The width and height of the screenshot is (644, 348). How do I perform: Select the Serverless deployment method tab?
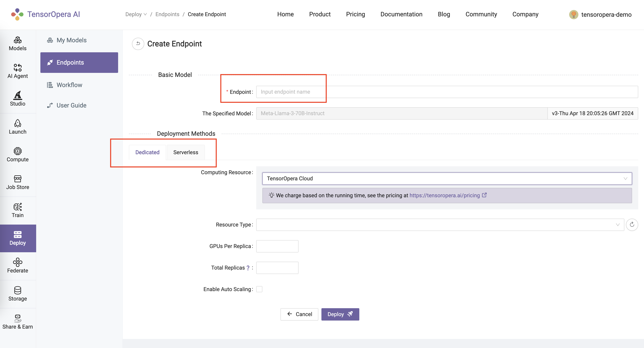(186, 152)
